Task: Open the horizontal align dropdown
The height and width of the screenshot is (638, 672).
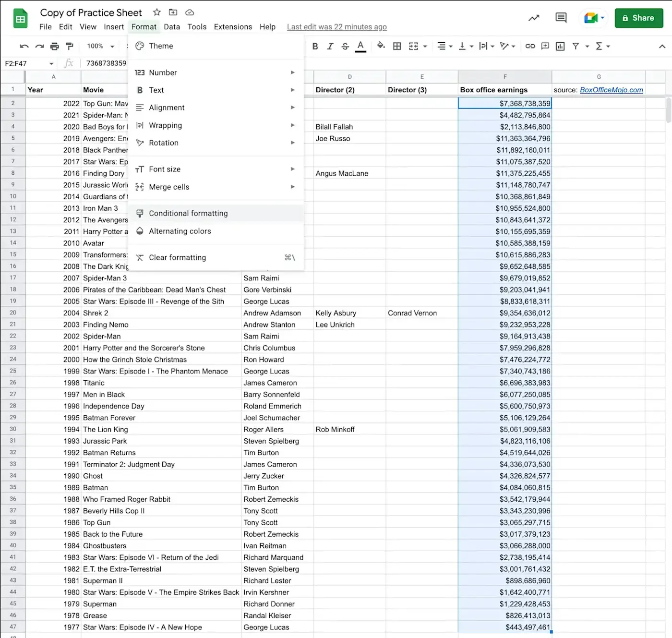Action: click(x=445, y=46)
